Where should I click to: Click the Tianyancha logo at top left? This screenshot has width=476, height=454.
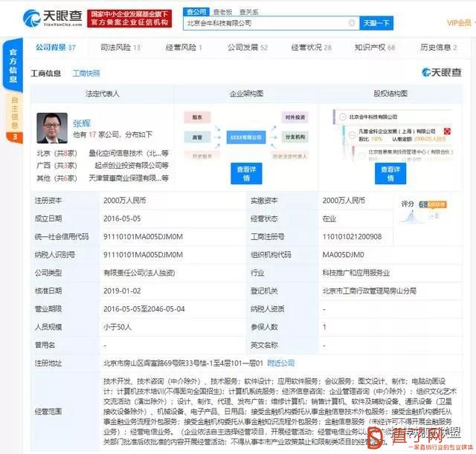53,18
